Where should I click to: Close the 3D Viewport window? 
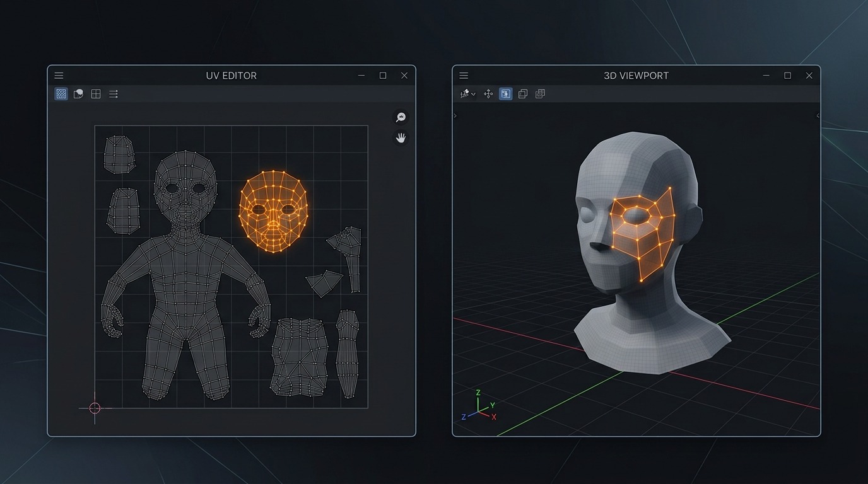point(809,76)
